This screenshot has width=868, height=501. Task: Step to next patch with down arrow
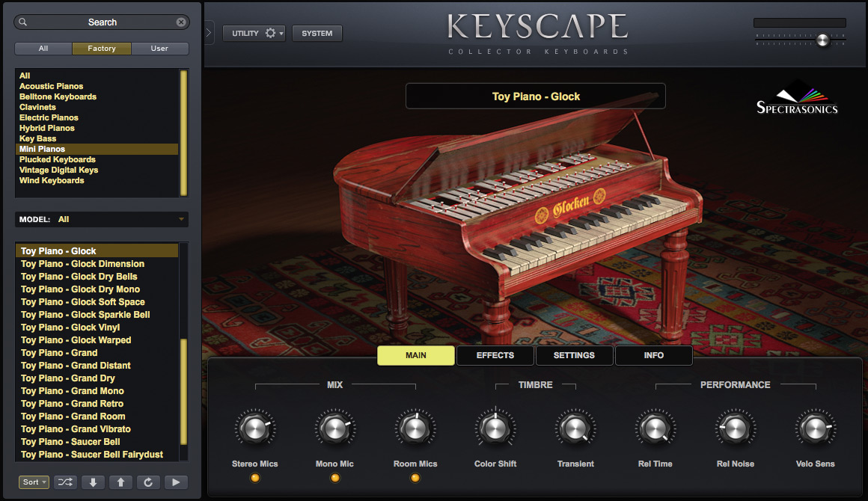coord(93,482)
